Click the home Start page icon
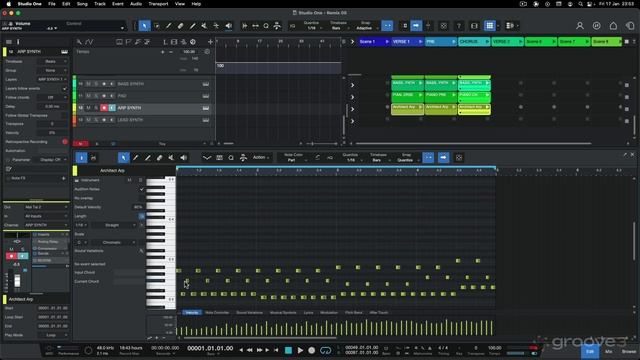Viewport: 640px width, 360px height. pyautogui.click(x=613, y=26)
